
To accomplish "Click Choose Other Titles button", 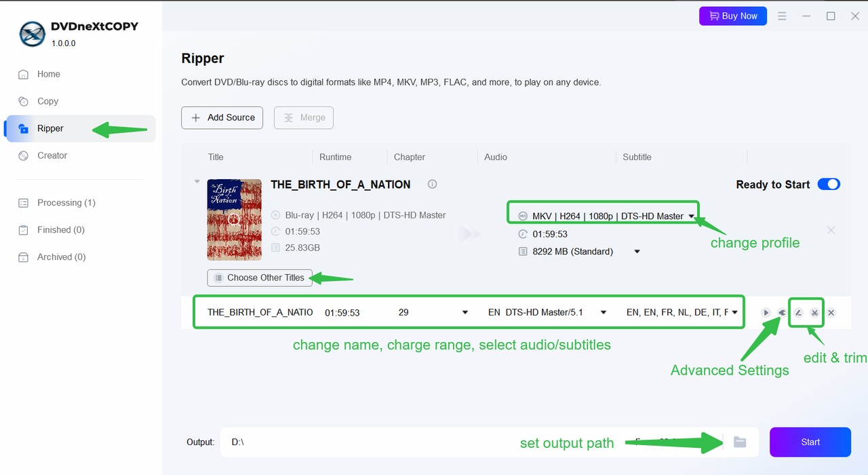I will click(260, 278).
